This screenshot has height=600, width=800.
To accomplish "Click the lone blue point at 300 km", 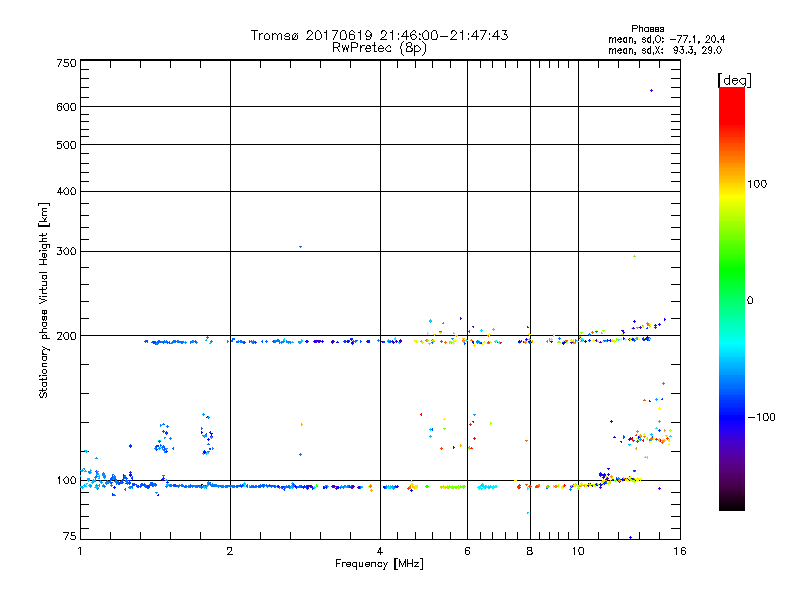I will [x=300, y=247].
